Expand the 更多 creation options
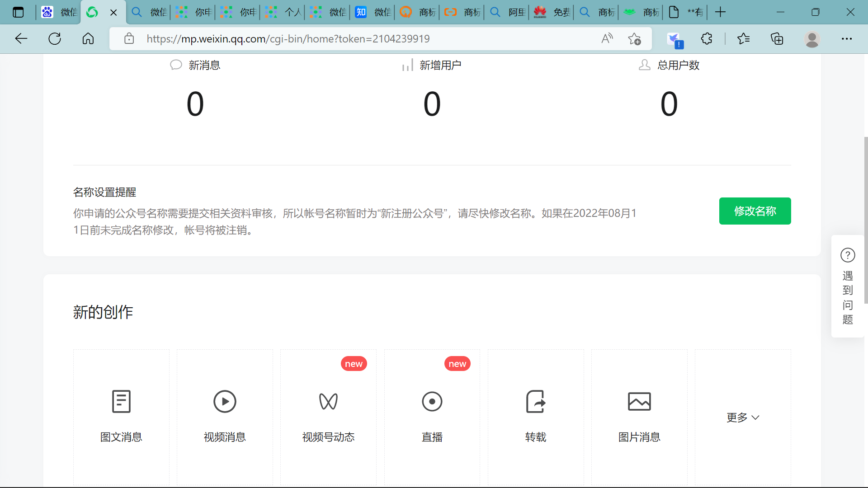868x488 pixels. 743,418
